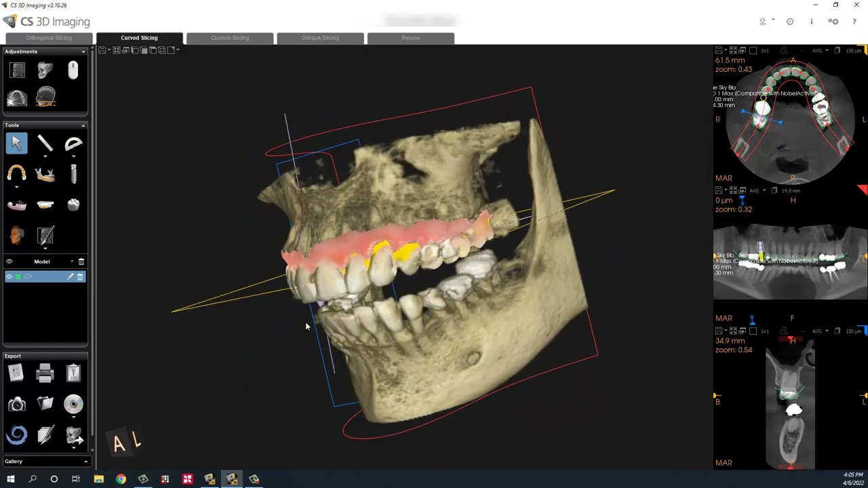
Task: Collapse the Adjustments panel
Action: coord(83,52)
